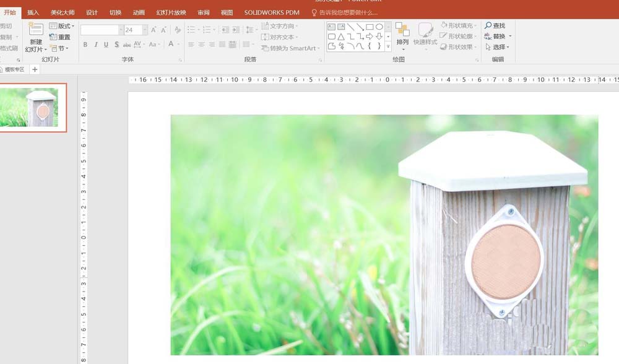Image resolution: width=619 pixels, height=364 pixels.
Task: Expand the Layout (版式) dropdown
Action: pos(61,26)
